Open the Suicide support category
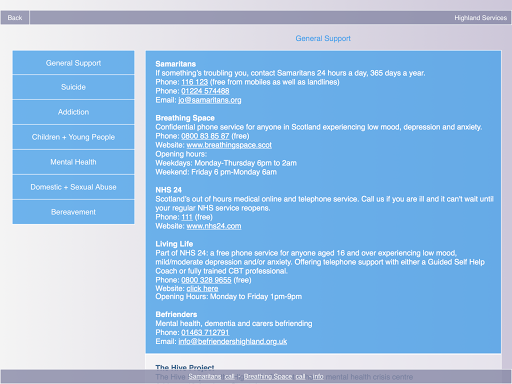 [73, 87]
